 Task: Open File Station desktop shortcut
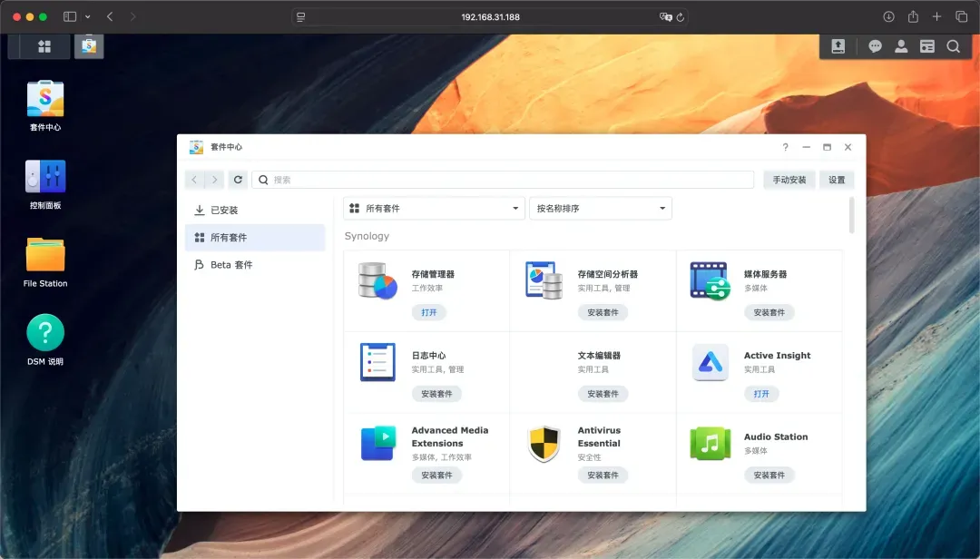[45, 262]
